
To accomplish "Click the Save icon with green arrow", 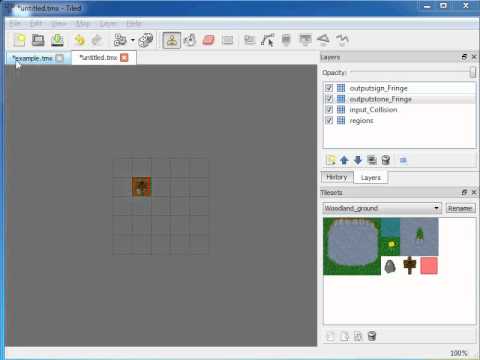I will tap(57, 40).
